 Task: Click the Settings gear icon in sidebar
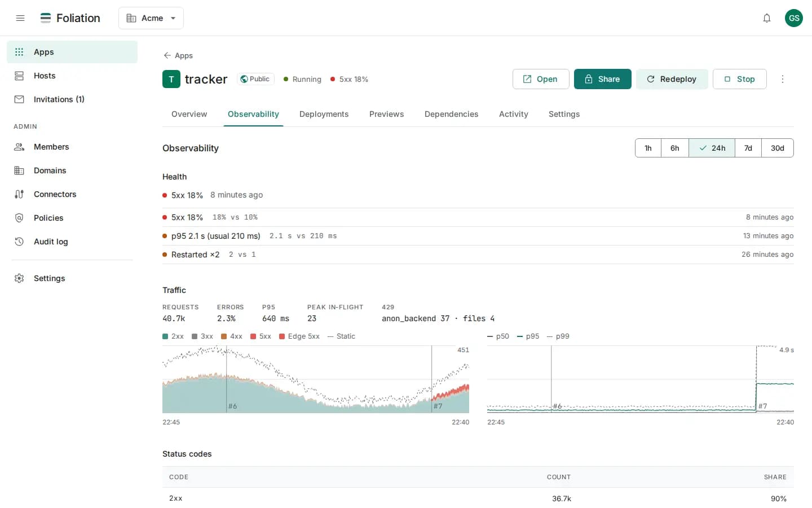click(x=19, y=278)
